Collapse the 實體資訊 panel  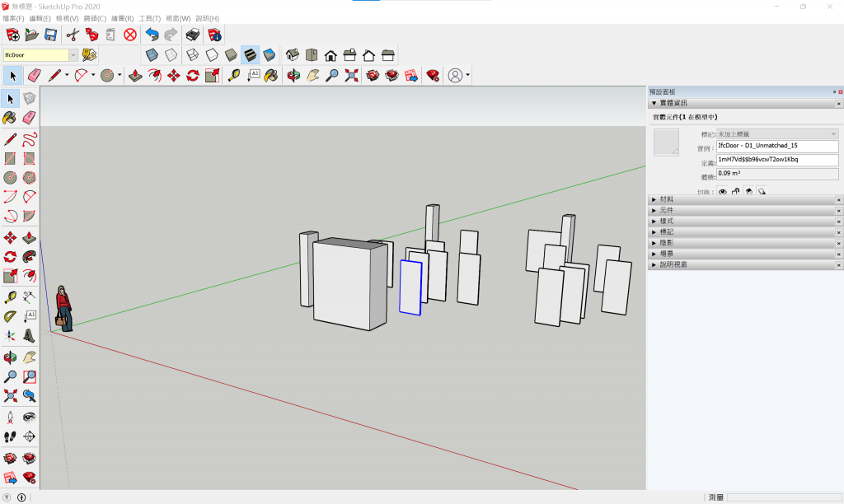[x=654, y=103]
